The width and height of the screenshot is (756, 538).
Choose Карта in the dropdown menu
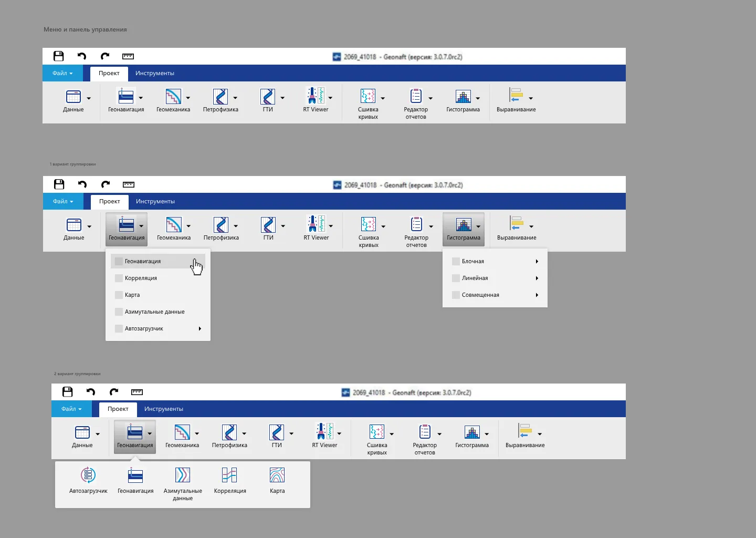pos(157,295)
